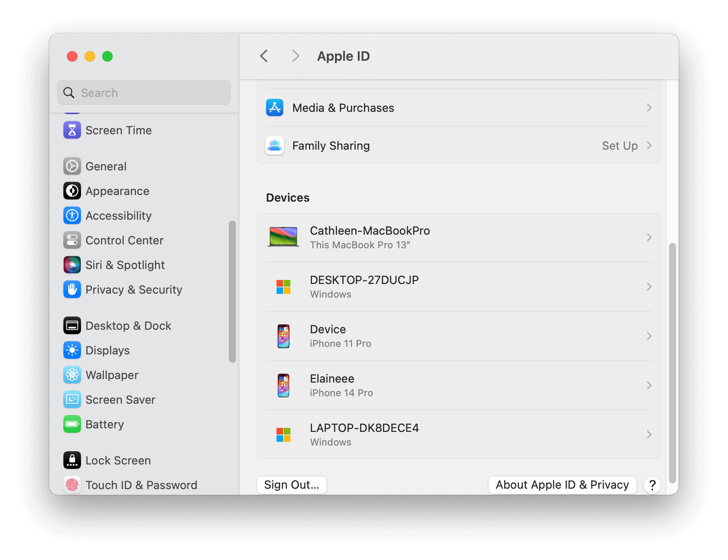Open Family Sharing chevron arrow
The height and width of the screenshot is (560, 728).
coord(649,146)
